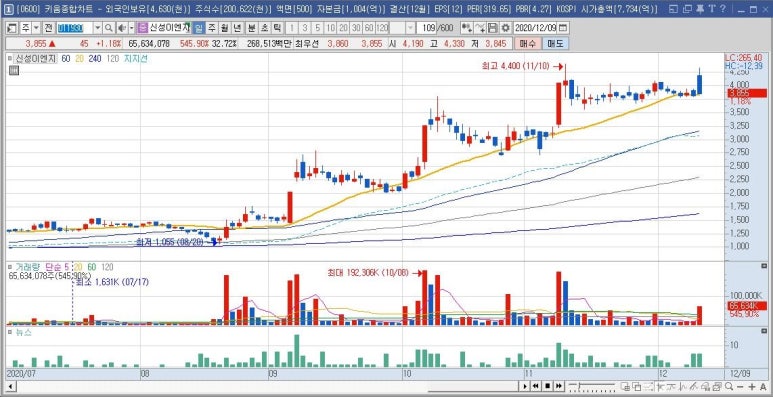The image size is (773, 397).
Task: Click the fast-forward playback button
Action: 559,386
